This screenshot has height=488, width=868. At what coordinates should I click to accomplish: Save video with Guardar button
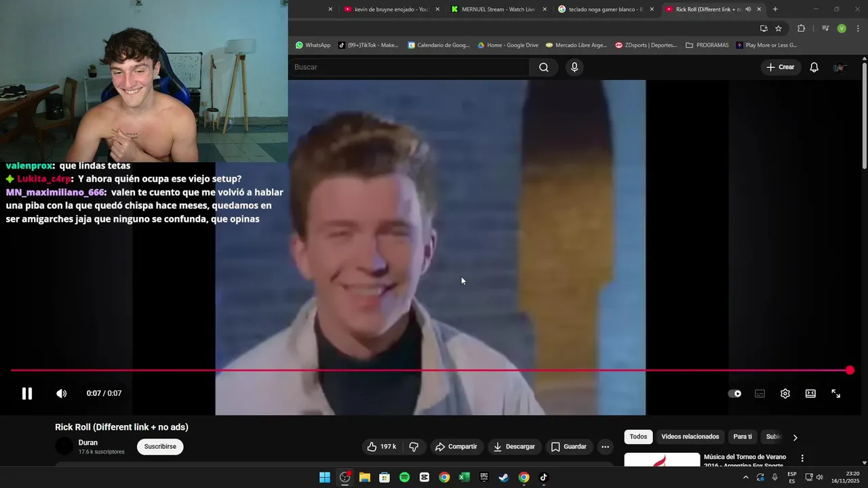568,447
